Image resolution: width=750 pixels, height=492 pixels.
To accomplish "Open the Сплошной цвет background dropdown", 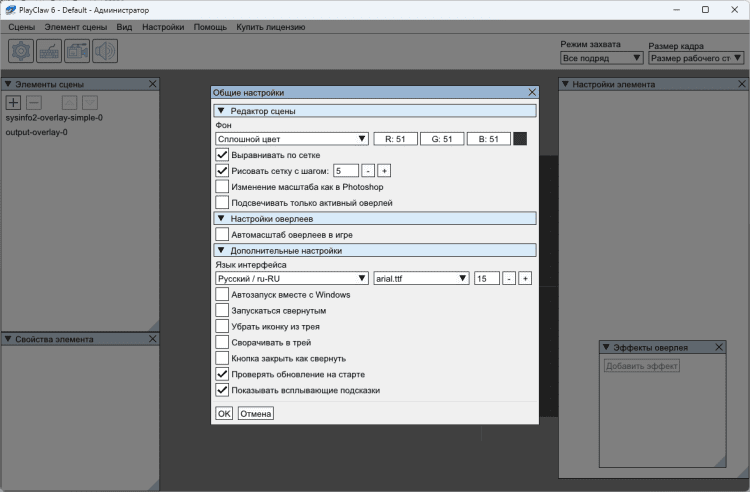I will 292,139.
